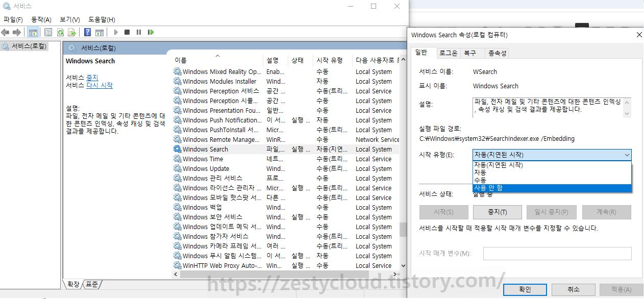Click the 중지(T) button in properties dialog
This screenshot has height=299, width=644.
click(497, 212)
